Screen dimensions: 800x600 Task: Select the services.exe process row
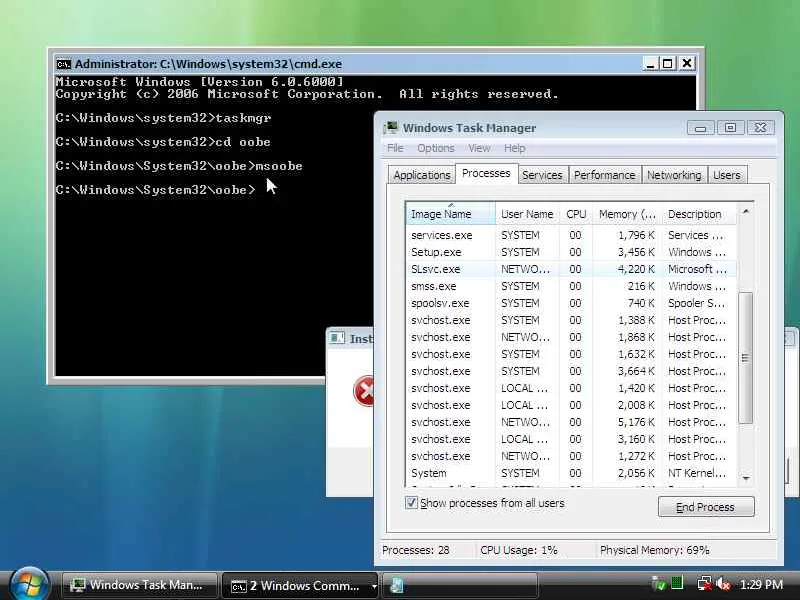571,235
